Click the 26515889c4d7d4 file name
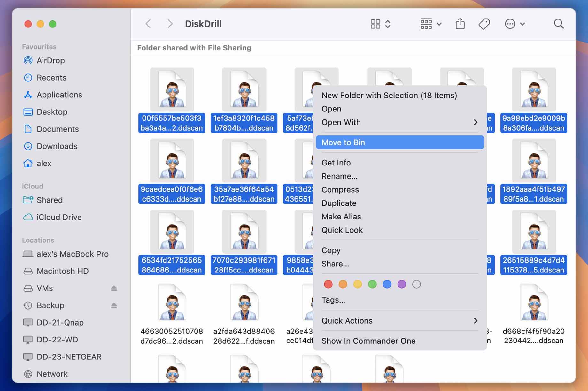Screen dimensions: 588x391 (x=534, y=265)
